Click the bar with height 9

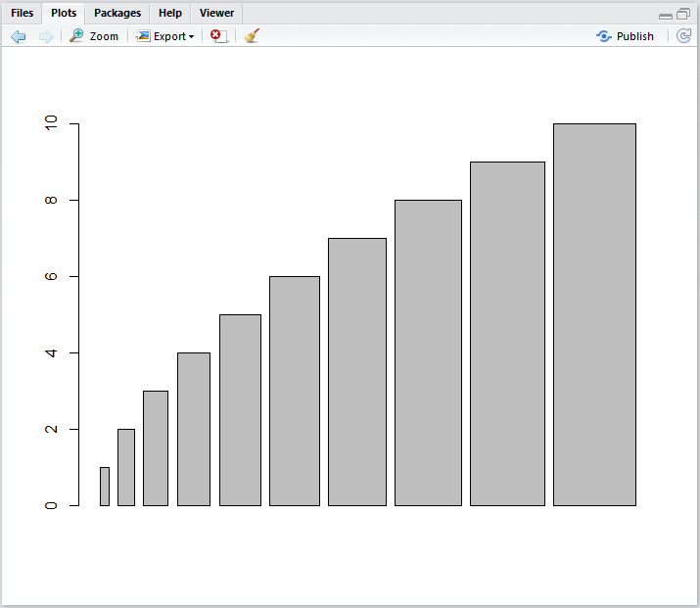point(507,334)
